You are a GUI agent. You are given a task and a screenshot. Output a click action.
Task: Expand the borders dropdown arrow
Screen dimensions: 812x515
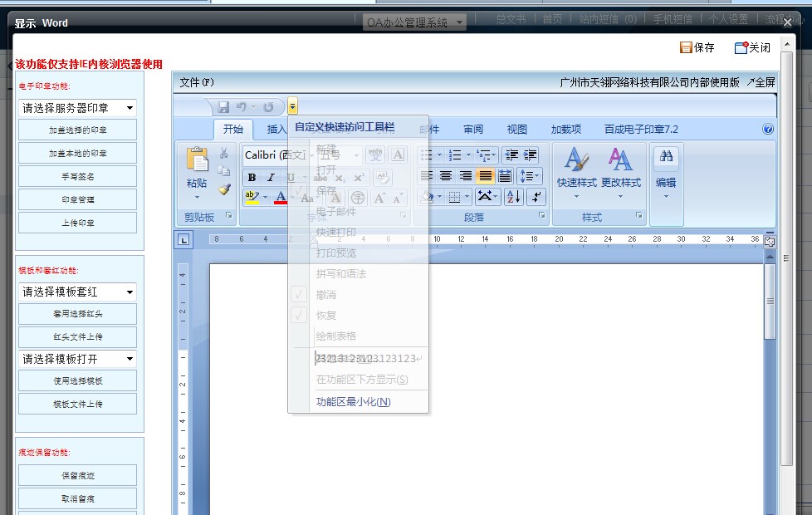[x=467, y=197]
